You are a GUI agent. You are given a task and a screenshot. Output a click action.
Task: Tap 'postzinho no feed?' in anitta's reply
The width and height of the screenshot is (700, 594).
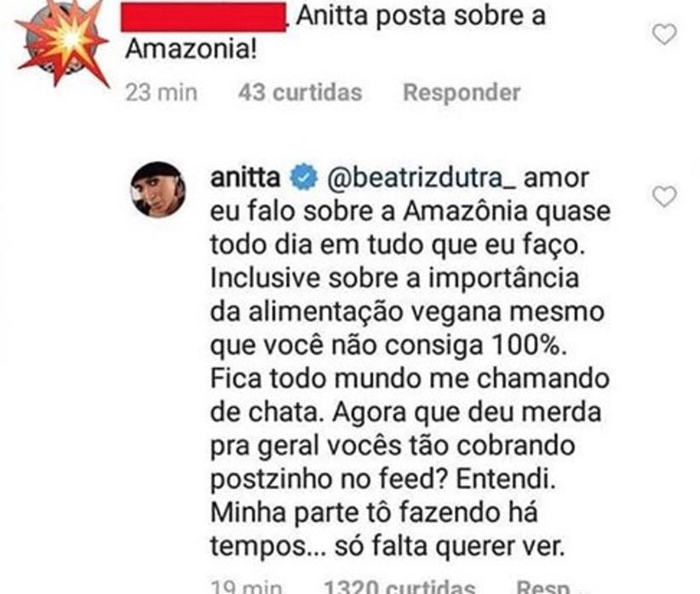(x=330, y=479)
